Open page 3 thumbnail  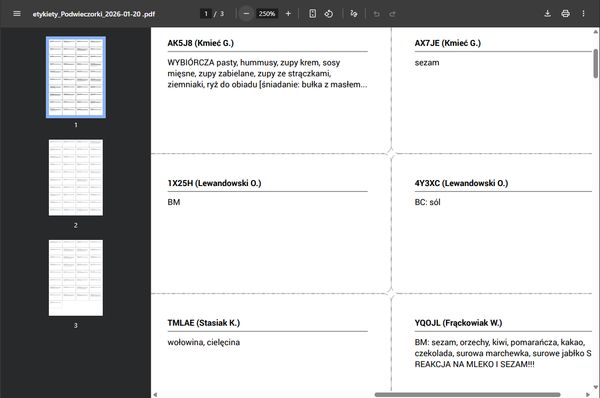(x=76, y=278)
